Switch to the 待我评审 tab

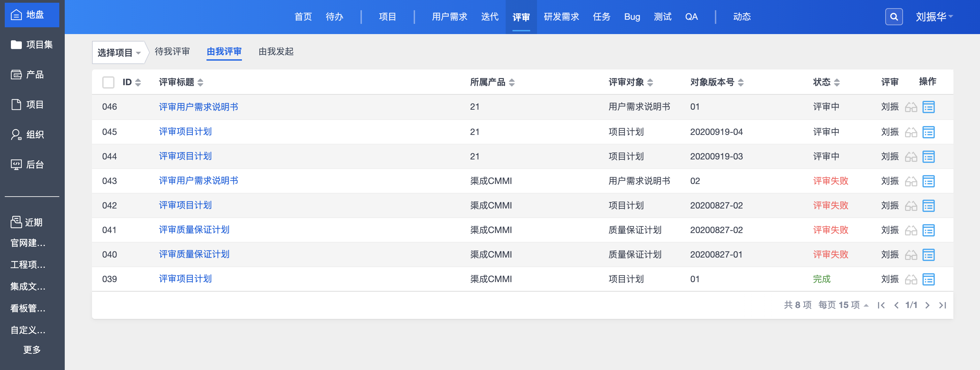click(x=172, y=51)
